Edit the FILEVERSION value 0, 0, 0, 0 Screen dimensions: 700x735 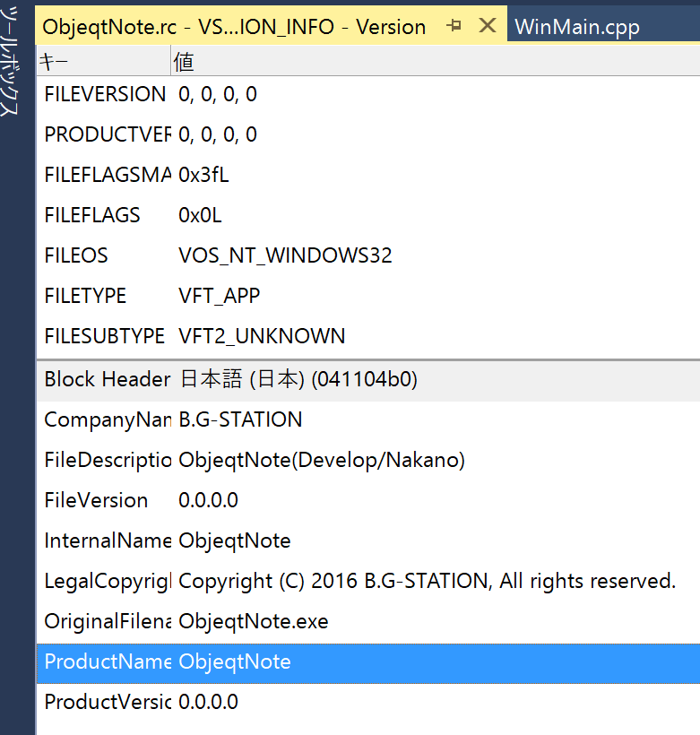[x=218, y=94]
